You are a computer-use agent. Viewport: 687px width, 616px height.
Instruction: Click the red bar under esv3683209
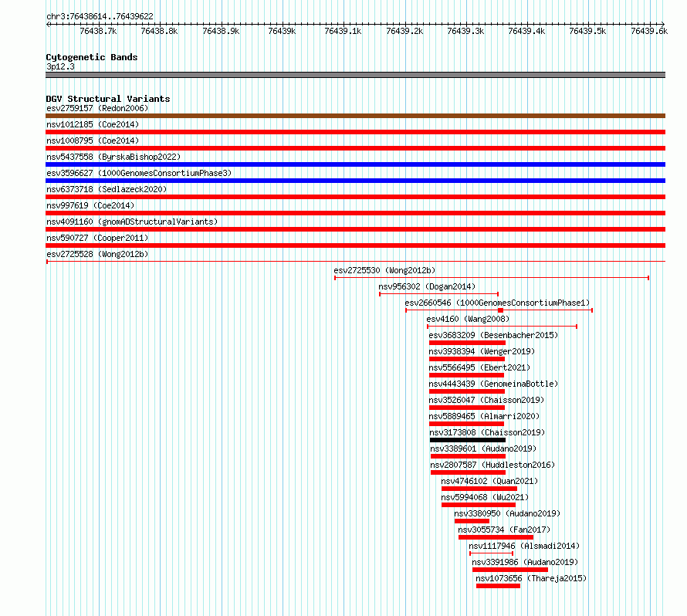(x=467, y=343)
